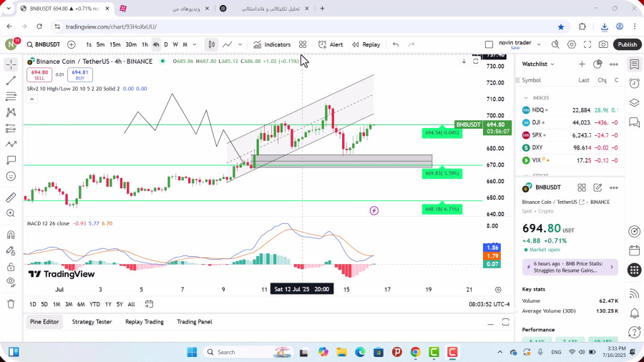Open chart settings hexagon icon

click(571, 44)
